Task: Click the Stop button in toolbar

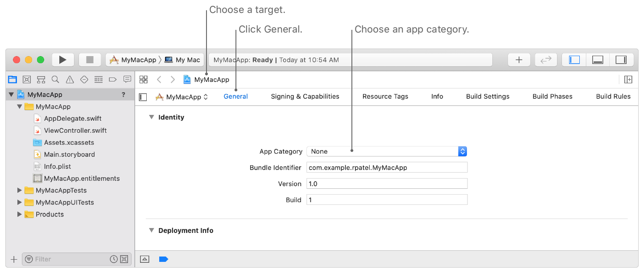Action: [x=90, y=60]
